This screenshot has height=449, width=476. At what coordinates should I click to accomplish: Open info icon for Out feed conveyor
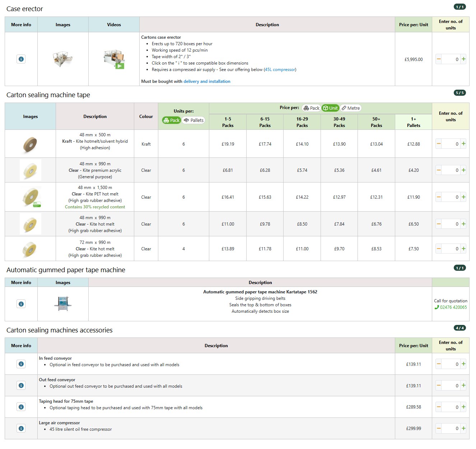21,386
